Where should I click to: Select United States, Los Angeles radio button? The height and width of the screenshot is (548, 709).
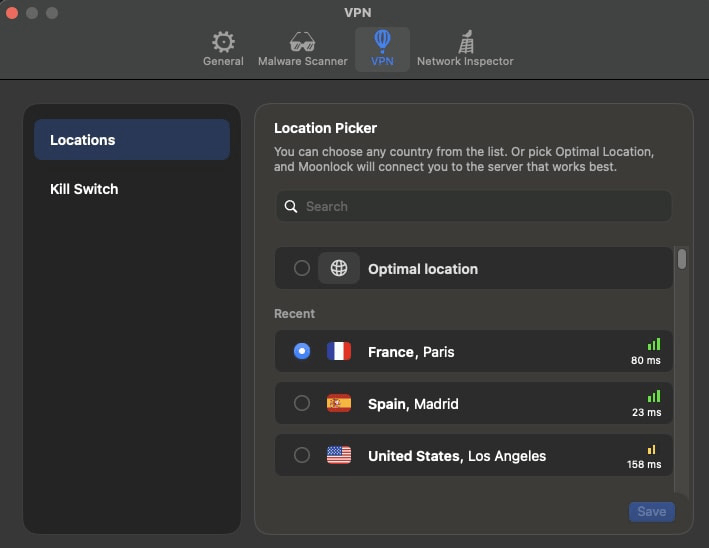pyautogui.click(x=302, y=455)
